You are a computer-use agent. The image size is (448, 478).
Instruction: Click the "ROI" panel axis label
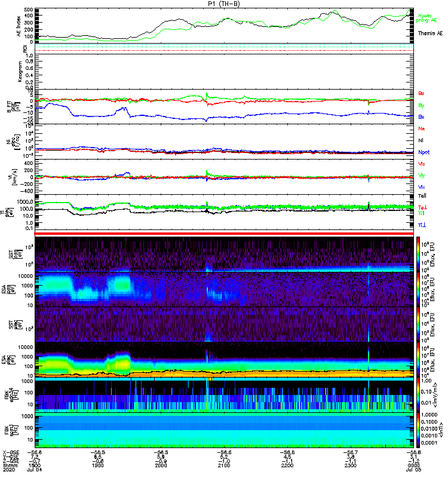(26, 49)
